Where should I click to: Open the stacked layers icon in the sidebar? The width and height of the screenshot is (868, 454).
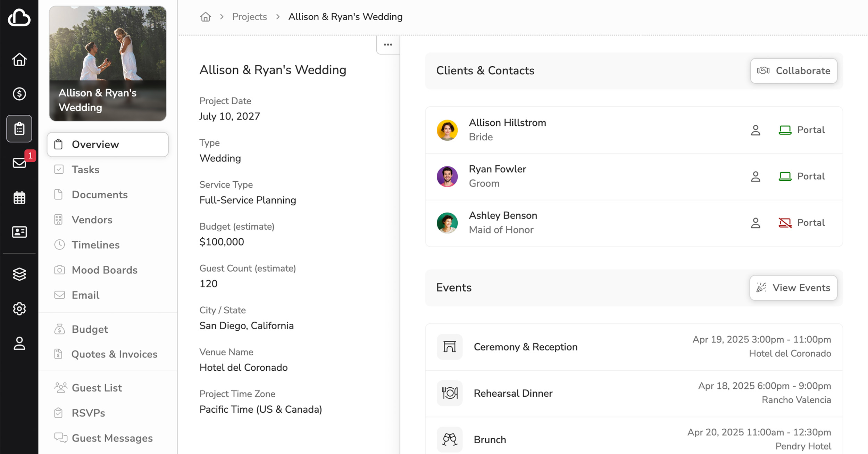19,274
